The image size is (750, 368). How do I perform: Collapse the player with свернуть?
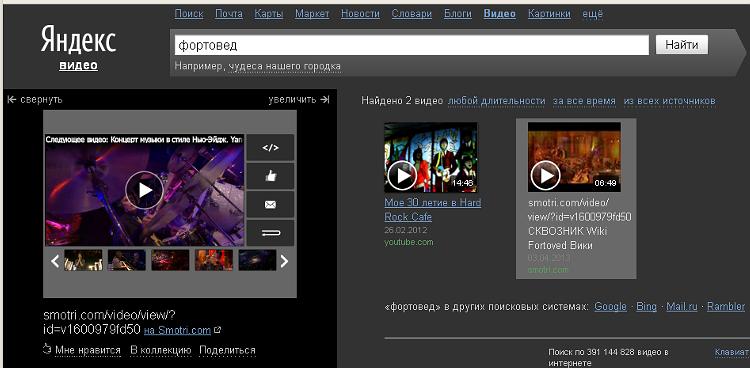point(35,100)
